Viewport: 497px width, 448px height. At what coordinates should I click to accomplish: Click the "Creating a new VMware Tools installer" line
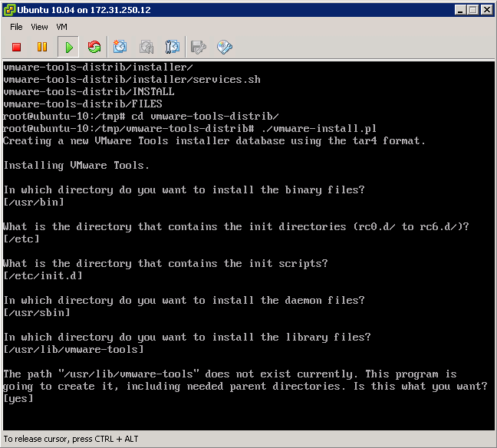click(x=214, y=141)
